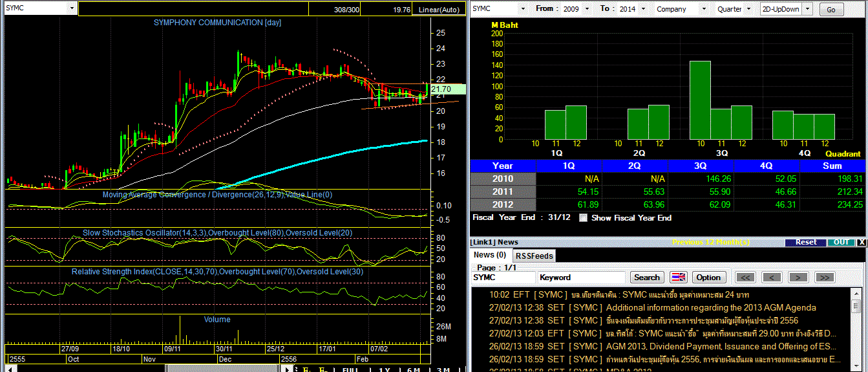Image resolution: width=868 pixels, height=372 pixels.
Task: Click the 3Q column header in the table
Action: pos(700,166)
